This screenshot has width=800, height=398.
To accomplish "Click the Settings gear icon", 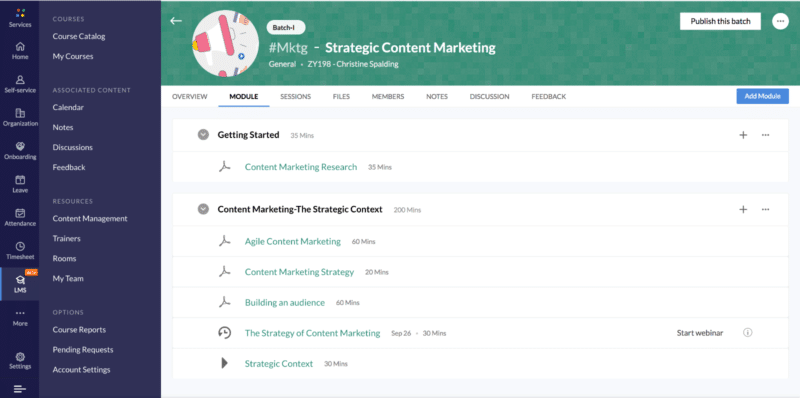I will (x=20, y=357).
